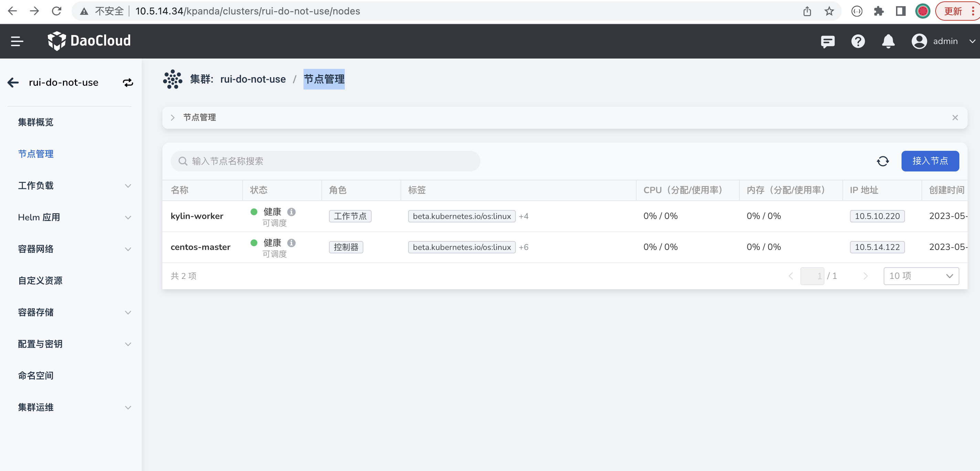Toggle the browser side panel icon
This screenshot has height=471, width=980.
tap(901, 11)
